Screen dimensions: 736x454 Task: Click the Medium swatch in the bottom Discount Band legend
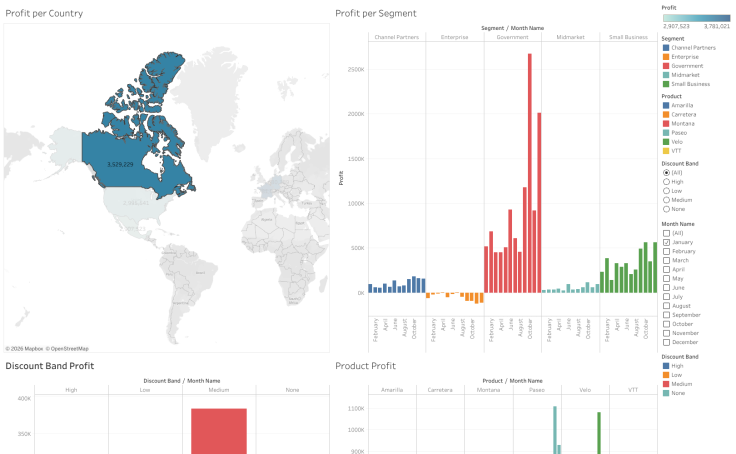(x=666, y=383)
